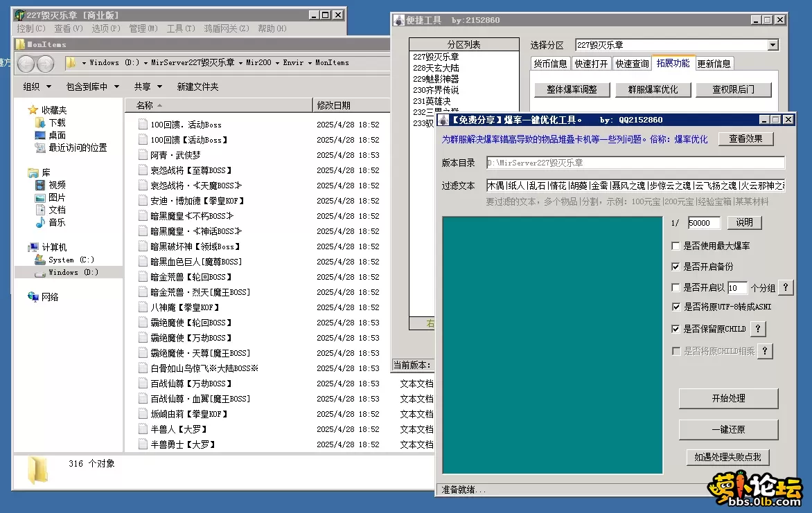This screenshot has height=513, width=812.
Task: Toggle 是否将原UTF-8转成ASNI checkbox
Action: click(676, 307)
